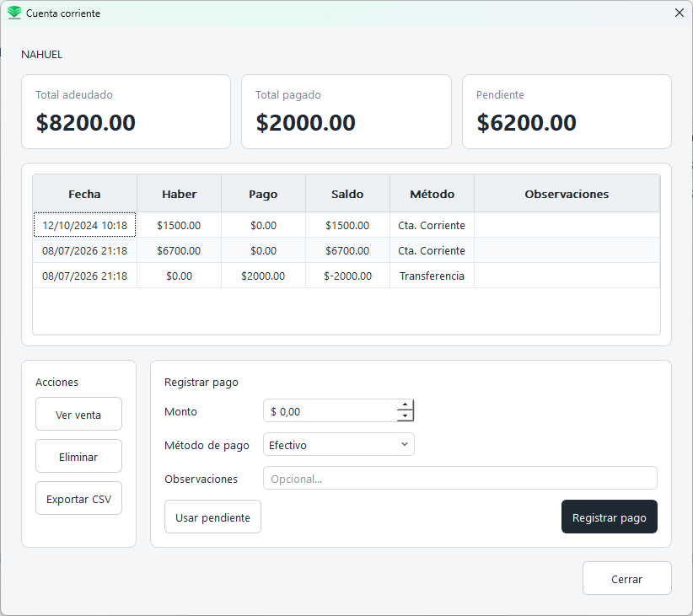Image resolution: width=693 pixels, height=616 pixels.
Task: Select the Transferencia payment row
Action: tap(346, 276)
